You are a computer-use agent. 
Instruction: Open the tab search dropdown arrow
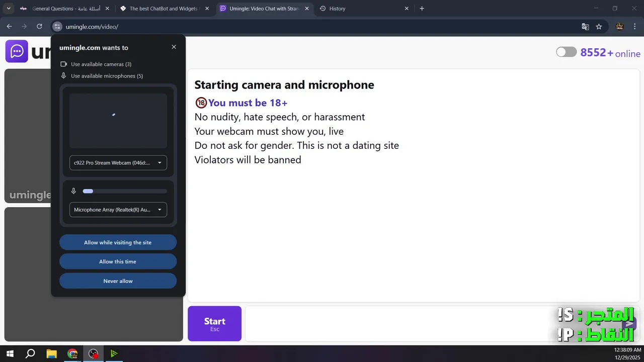coord(8,9)
